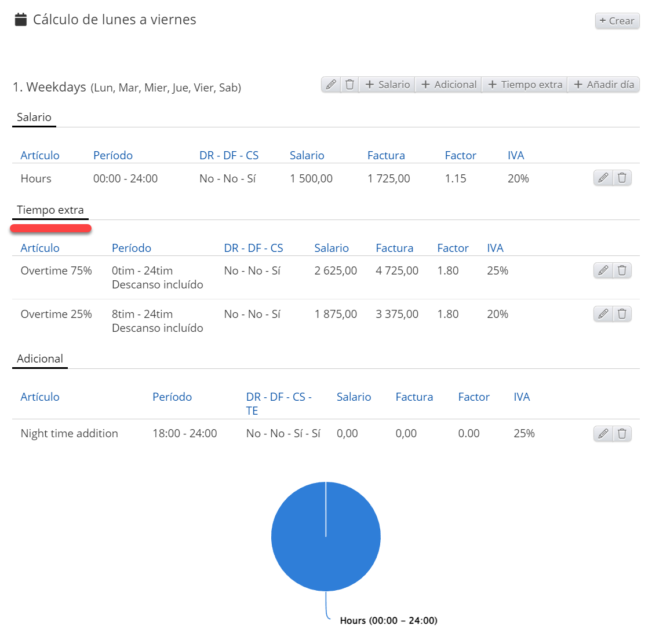The height and width of the screenshot is (644, 652).
Task: Edit the Weekdays group with pencil icon
Action: click(331, 85)
